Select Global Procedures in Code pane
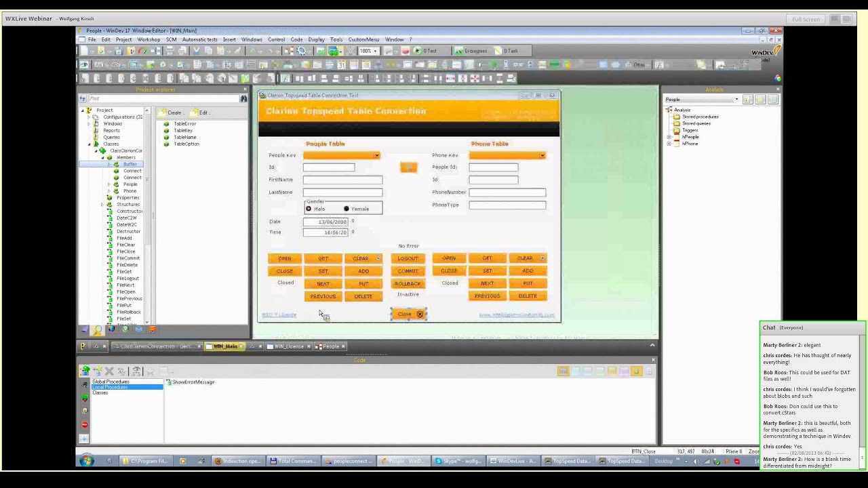 click(111, 382)
